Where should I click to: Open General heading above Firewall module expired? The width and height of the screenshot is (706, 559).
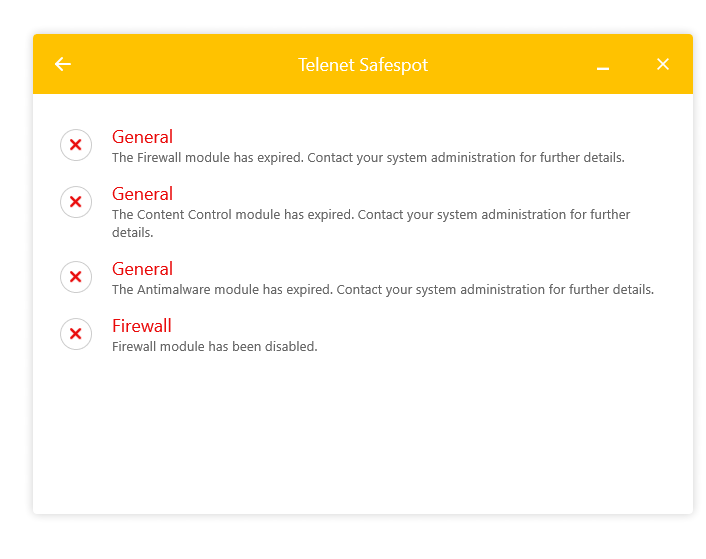[142, 137]
